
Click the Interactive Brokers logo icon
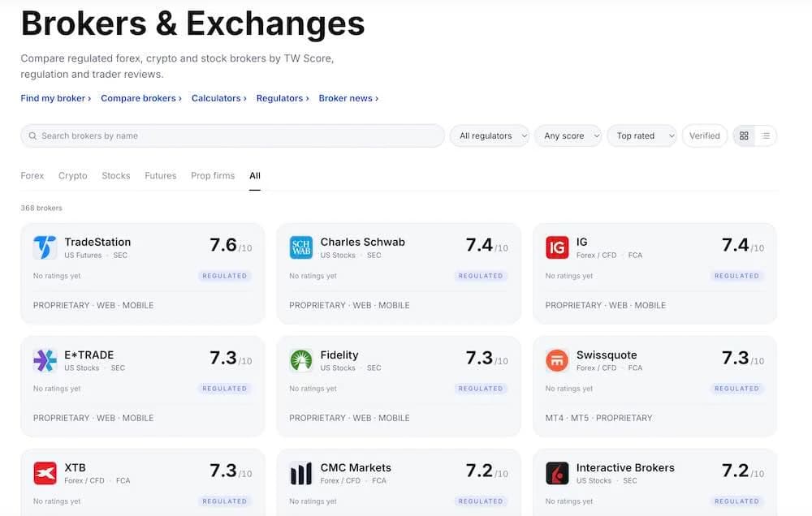click(x=557, y=473)
